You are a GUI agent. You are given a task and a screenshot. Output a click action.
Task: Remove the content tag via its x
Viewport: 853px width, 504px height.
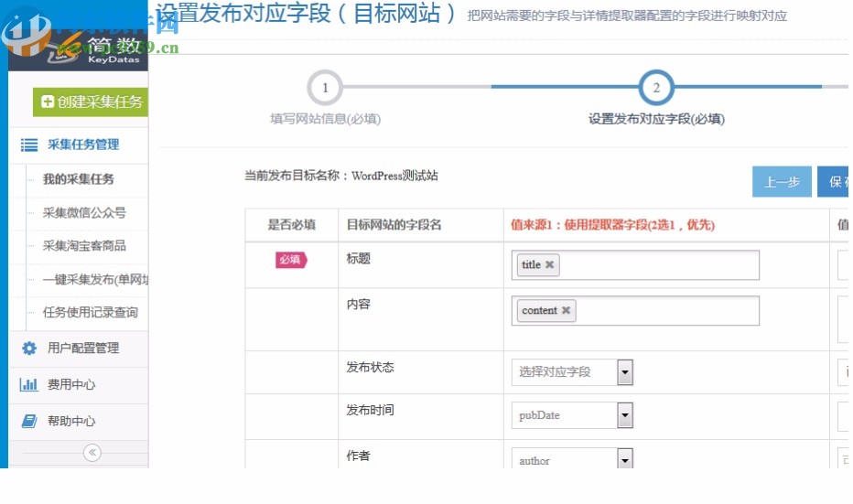click(x=566, y=310)
